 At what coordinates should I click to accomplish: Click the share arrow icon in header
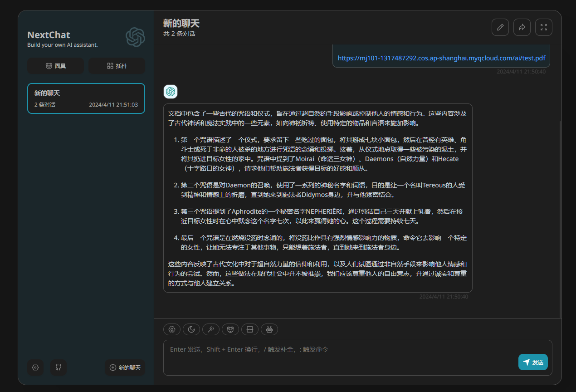click(522, 27)
